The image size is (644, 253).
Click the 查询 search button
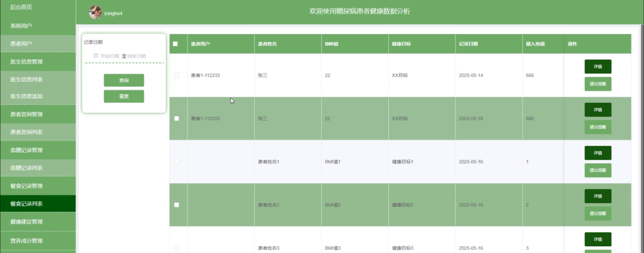pos(124,80)
